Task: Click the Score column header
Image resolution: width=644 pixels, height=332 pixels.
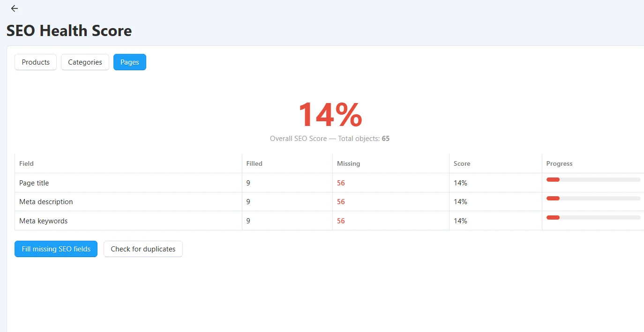Action: coord(462,163)
